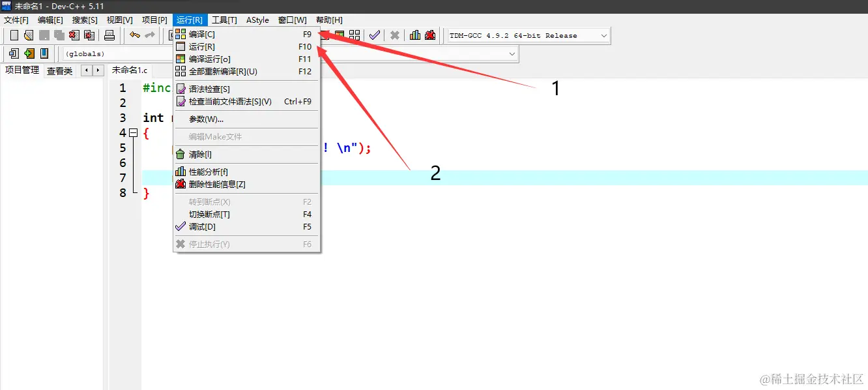The image size is (868, 390).
Task: Click the green-plus Toggle Bookmark icon
Action: (x=29, y=53)
